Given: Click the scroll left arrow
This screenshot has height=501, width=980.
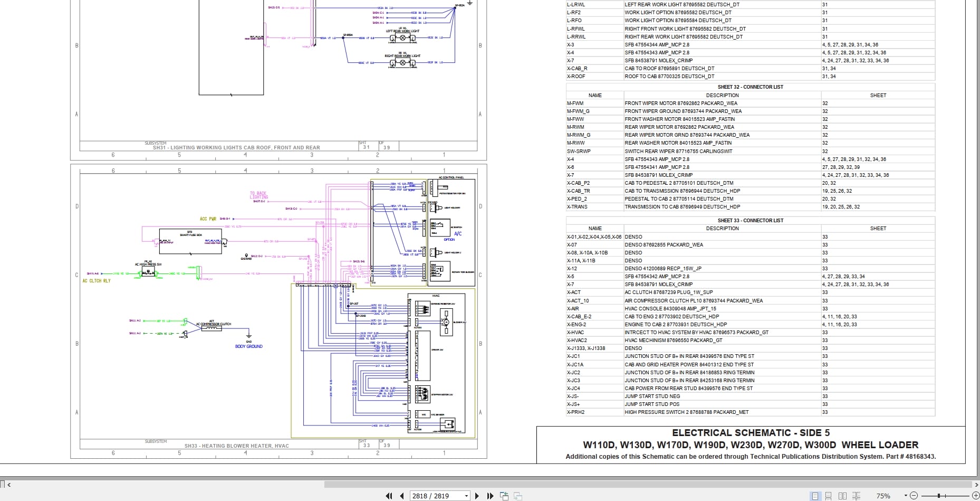Looking at the screenshot, I should click(x=9, y=484).
